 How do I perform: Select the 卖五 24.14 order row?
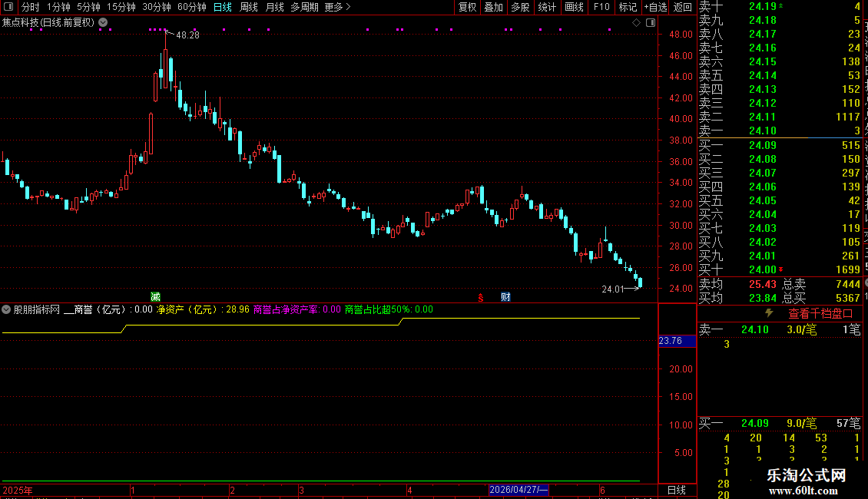pyautogui.click(x=780, y=75)
